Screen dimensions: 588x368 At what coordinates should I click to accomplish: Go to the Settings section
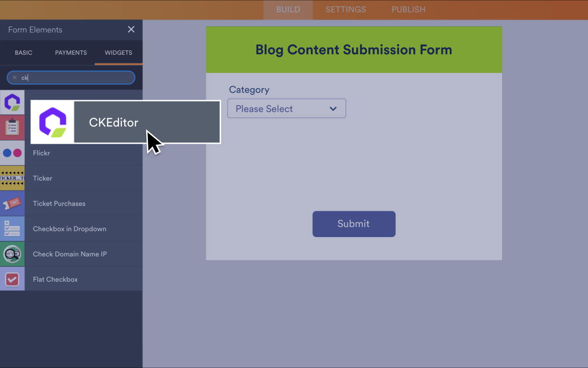pos(345,9)
